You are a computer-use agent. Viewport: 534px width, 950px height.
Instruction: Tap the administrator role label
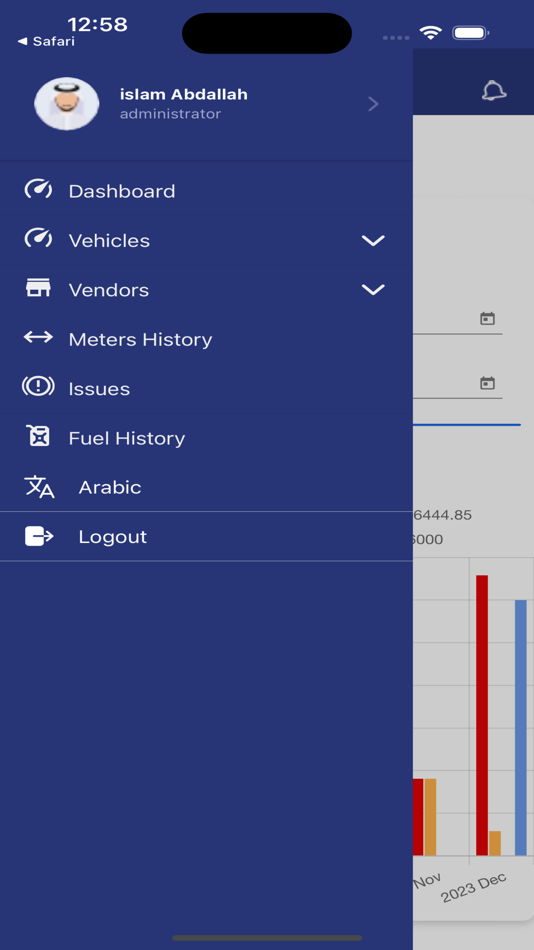(170, 114)
